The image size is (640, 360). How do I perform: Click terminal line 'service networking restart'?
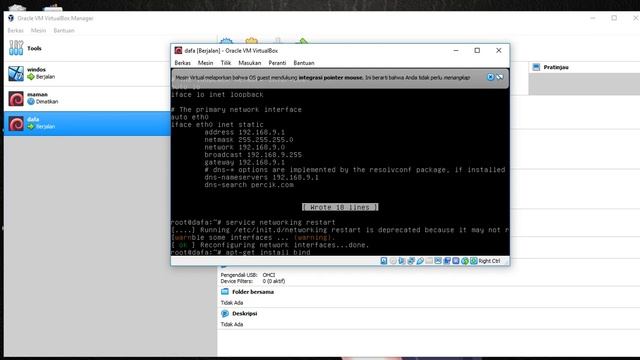point(280,222)
